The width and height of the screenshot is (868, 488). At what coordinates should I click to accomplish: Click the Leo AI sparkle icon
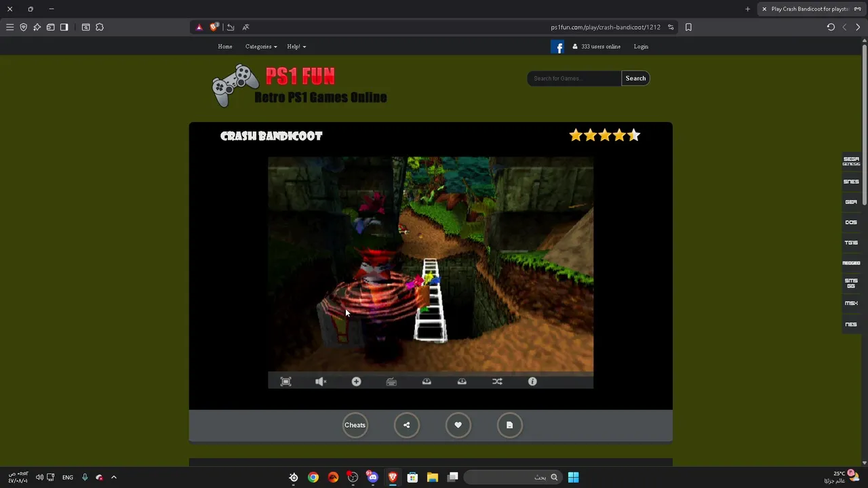pyautogui.click(x=37, y=27)
